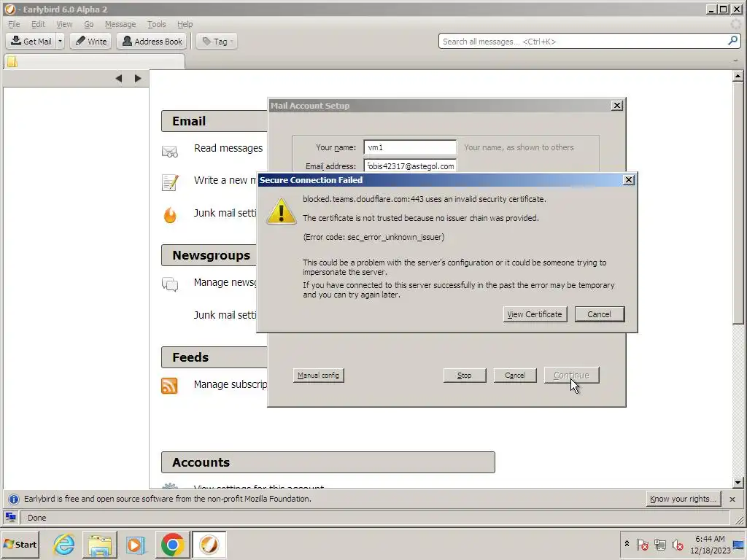Click Manual config in Mail Account Setup

click(x=318, y=376)
